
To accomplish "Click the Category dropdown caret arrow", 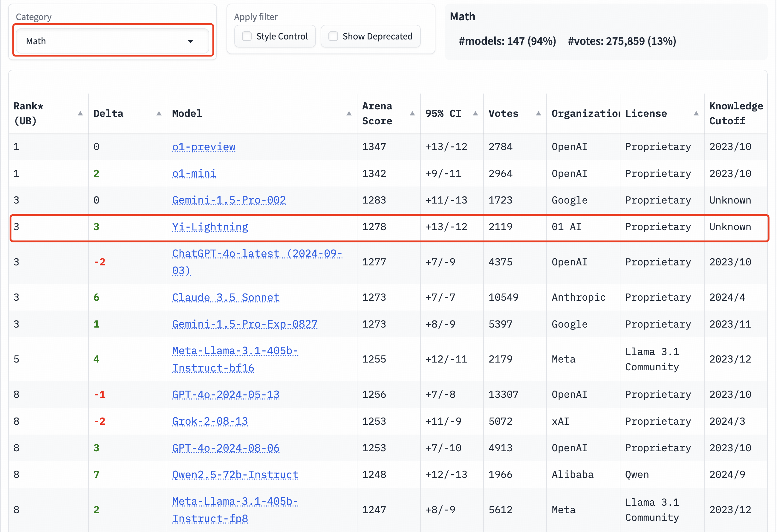I will [191, 42].
